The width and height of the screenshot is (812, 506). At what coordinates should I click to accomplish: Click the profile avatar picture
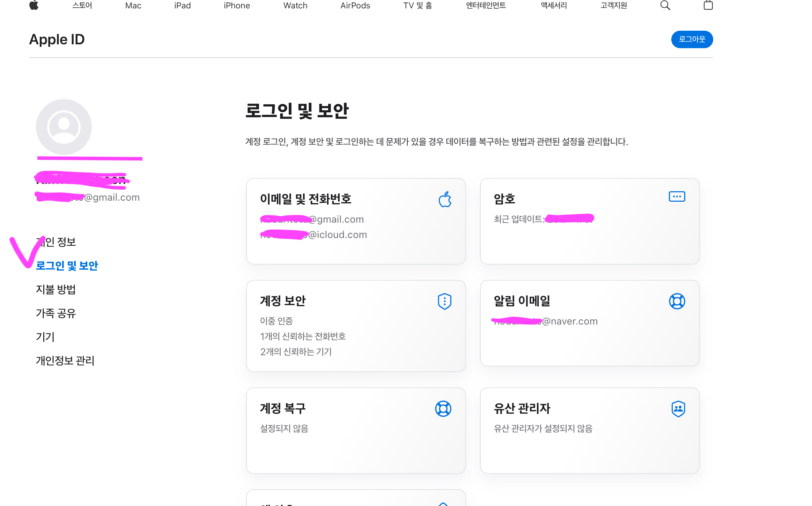click(x=64, y=127)
